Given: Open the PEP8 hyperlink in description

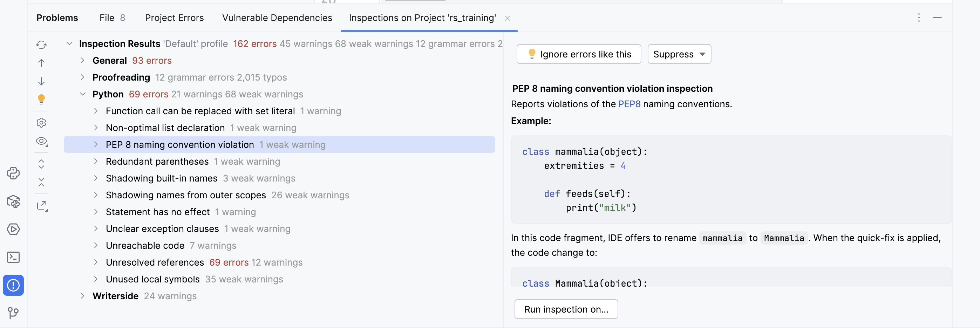Looking at the screenshot, I should point(629,104).
